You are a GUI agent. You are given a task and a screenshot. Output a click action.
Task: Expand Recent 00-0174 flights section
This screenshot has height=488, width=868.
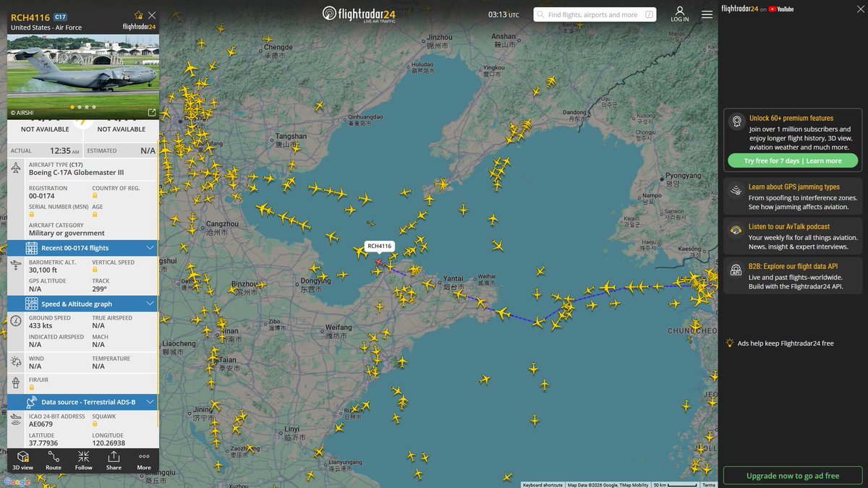click(x=82, y=248)
